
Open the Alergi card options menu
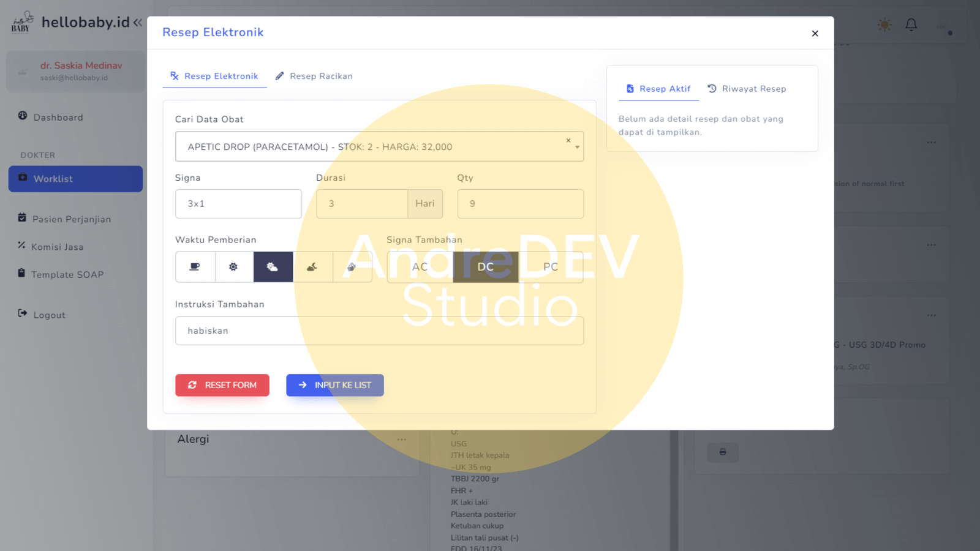pos(401,440)
